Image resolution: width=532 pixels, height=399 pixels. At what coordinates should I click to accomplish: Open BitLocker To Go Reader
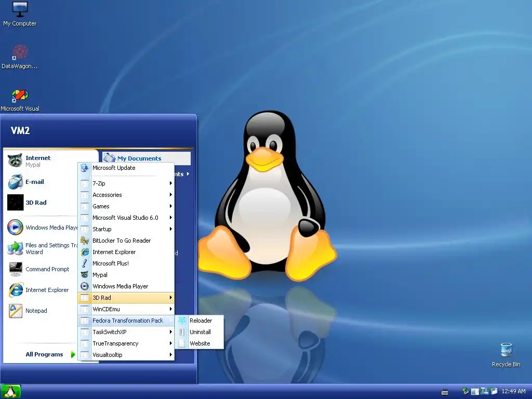[126, 241]
